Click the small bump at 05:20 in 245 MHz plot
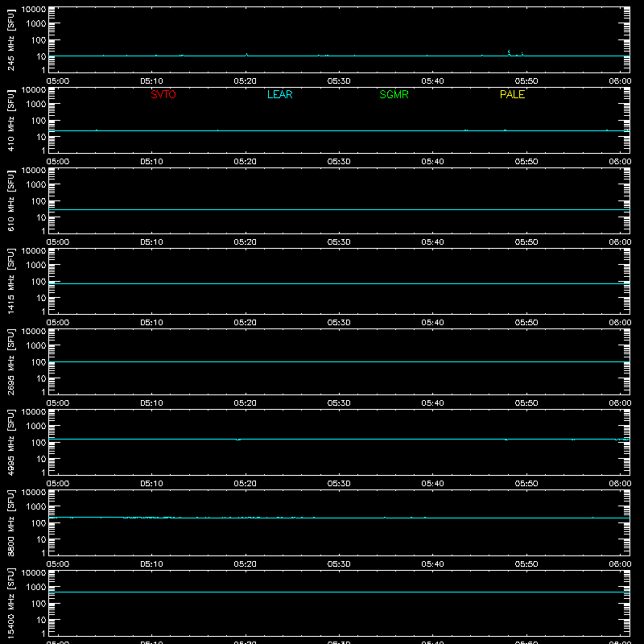This screenshot has height=644, width=644. point(246,54)
